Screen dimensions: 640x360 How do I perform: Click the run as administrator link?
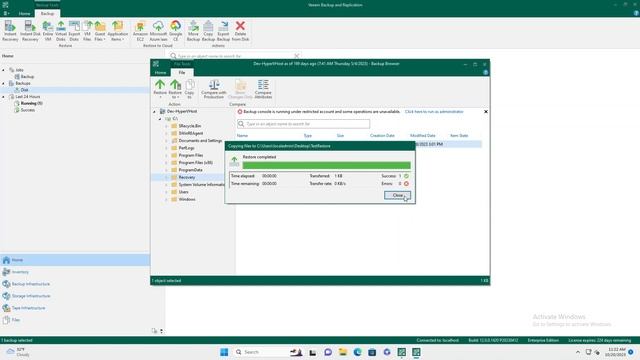[x=434, y=112]
